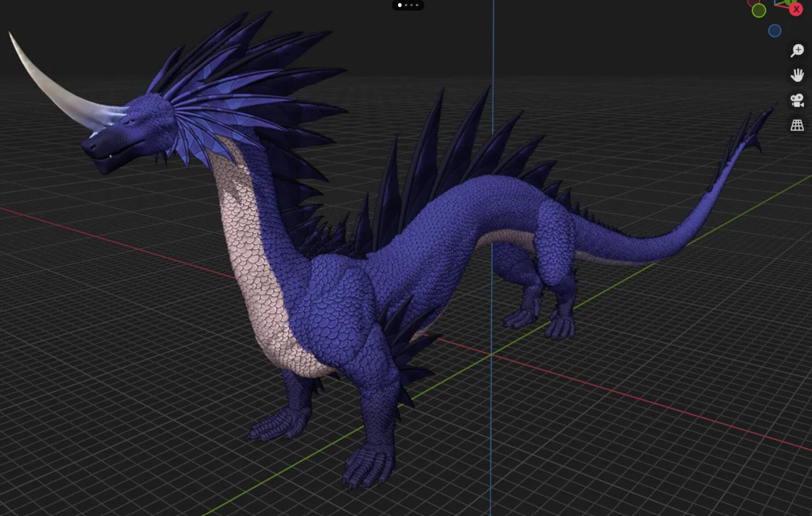The image size is (812, 516).
Task: Select the third pagination dot
Action: pyautogui.click(x=412, y=5)
